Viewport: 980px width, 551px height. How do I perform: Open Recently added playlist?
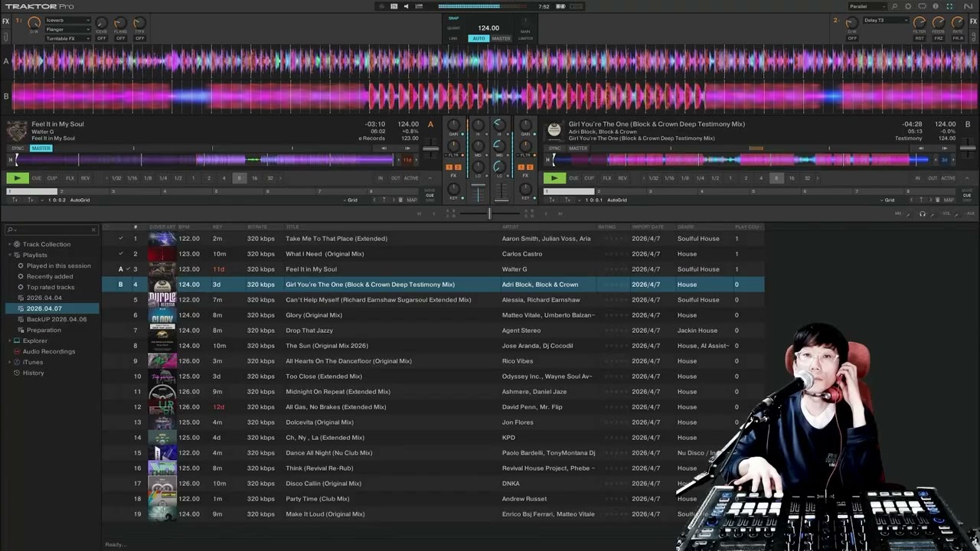(x=50, y=276)
